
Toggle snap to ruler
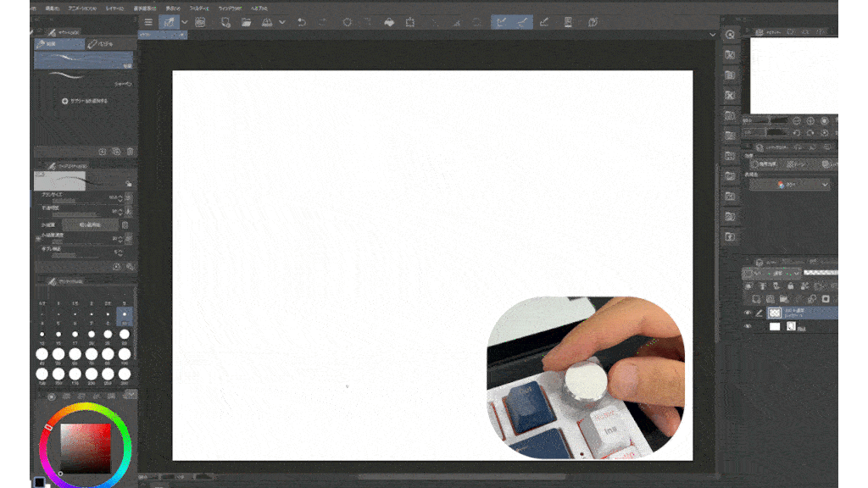[501, 22]
